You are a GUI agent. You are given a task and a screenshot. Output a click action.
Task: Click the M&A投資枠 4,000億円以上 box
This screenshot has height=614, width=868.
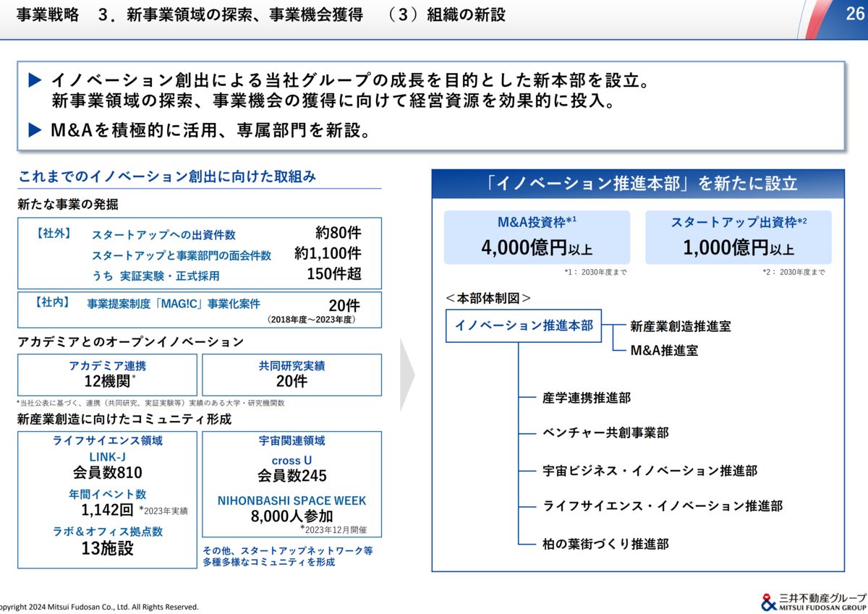point(537,237)
